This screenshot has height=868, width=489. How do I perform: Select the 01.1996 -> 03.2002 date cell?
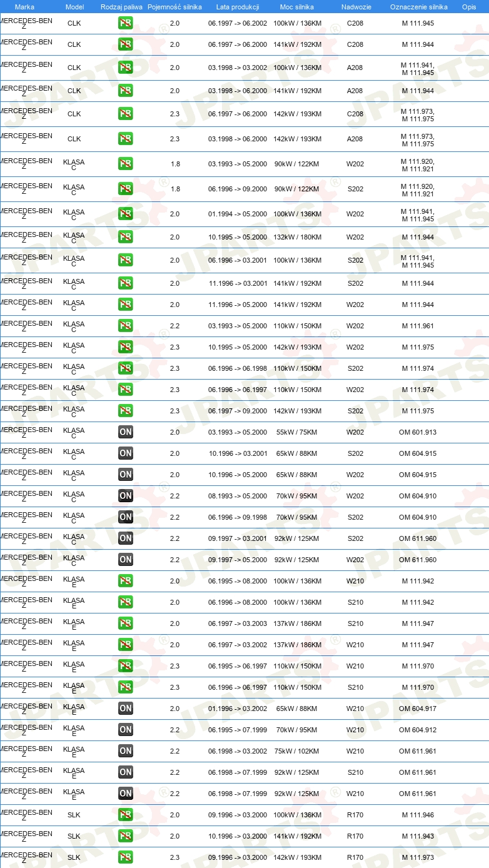tap(238, 709)
